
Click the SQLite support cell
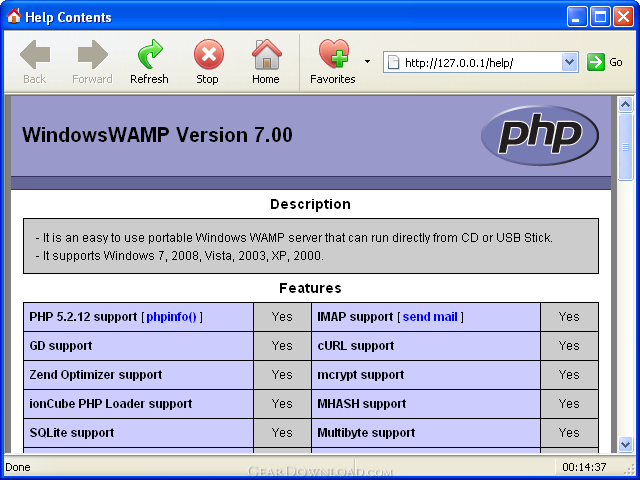coord(138,433)
